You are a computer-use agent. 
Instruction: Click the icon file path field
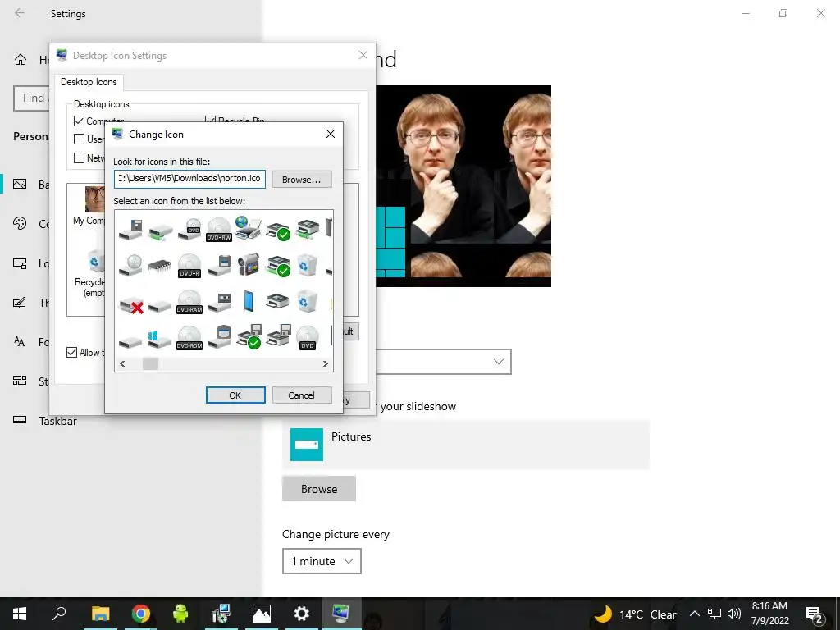click(189, 179)
